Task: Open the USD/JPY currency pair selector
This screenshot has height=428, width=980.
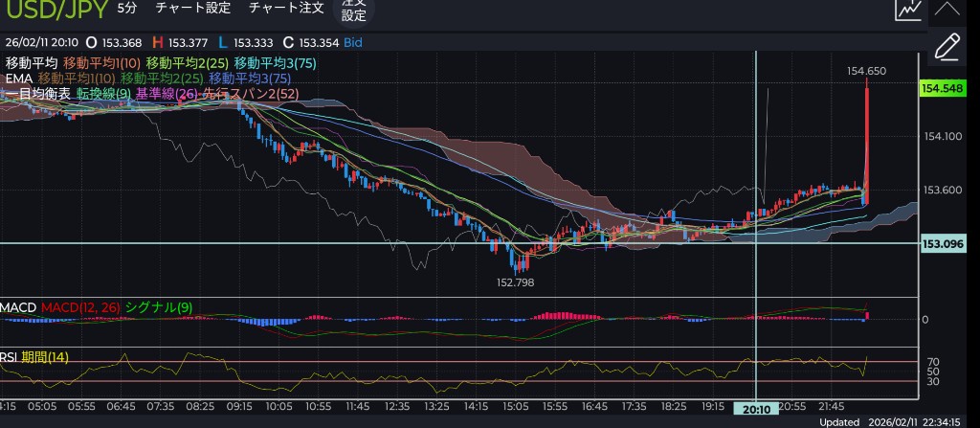Action: pyautogui.click(x=53, y=10)
